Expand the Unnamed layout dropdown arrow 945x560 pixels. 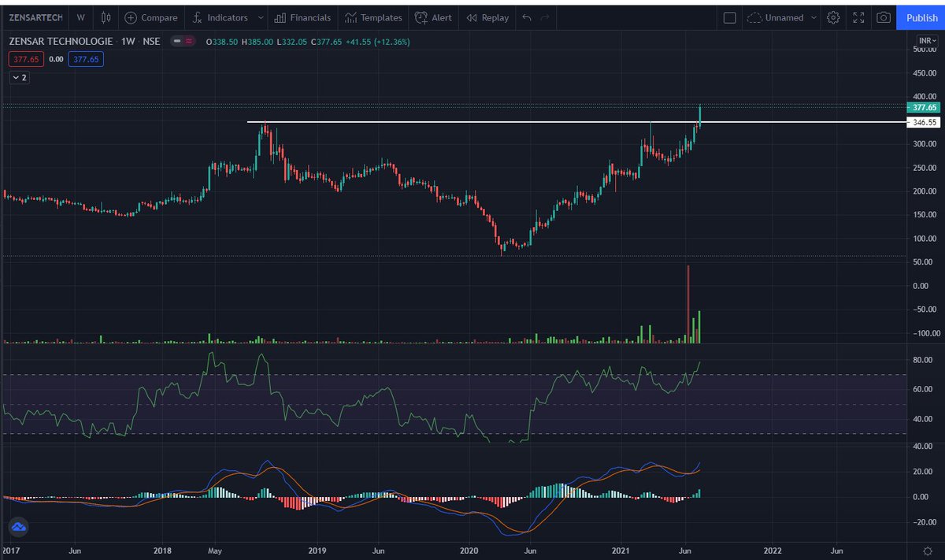click(x=813, y=17)
